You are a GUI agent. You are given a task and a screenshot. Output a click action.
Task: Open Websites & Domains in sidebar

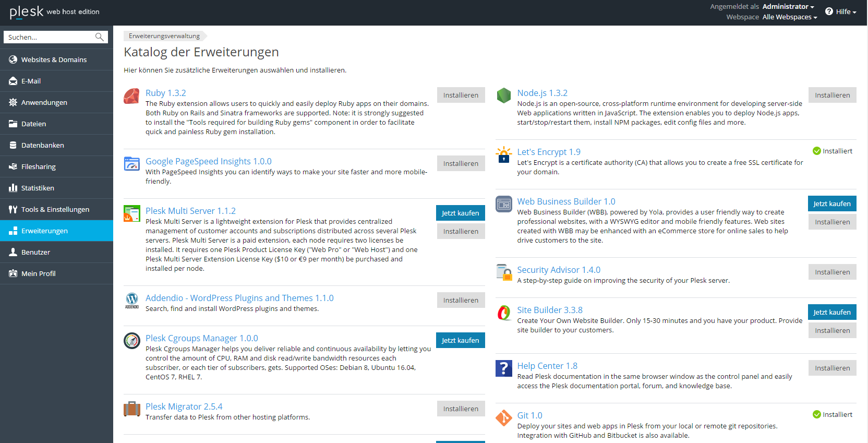(x=56, y=59)
